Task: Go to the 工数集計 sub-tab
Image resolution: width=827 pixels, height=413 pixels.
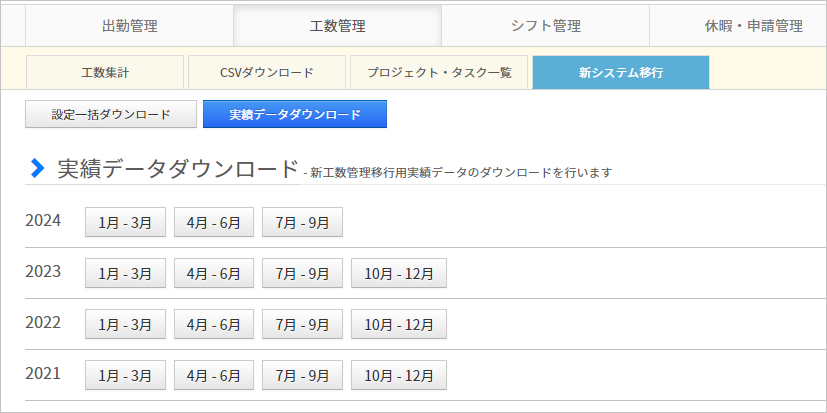Action: pos(105,72)
